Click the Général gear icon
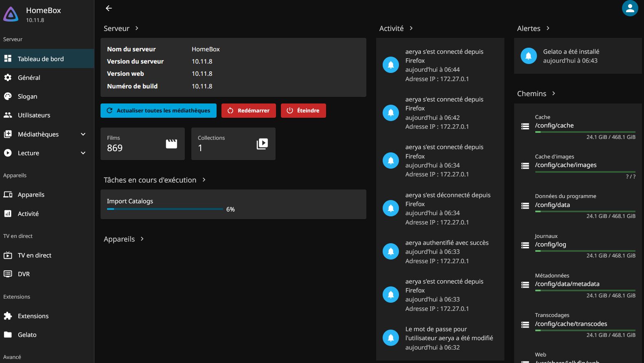Image resolution: width=644 pixels, height=363 pixels. [8, 77]
